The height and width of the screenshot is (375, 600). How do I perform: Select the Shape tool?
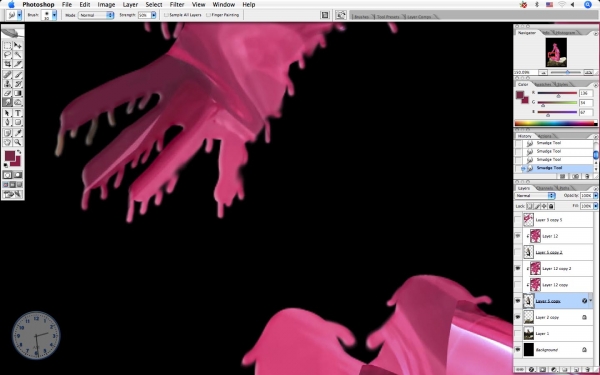18,122
